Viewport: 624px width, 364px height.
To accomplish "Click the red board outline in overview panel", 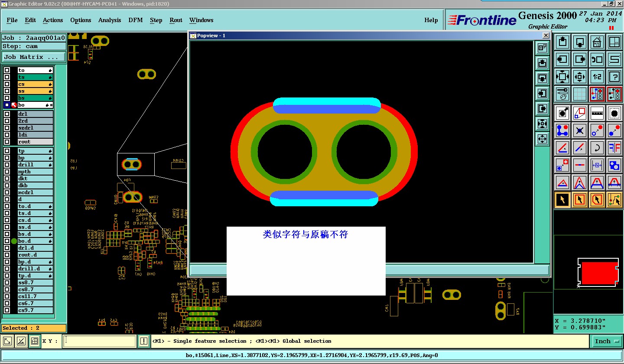I will click(x=599, y=273).
